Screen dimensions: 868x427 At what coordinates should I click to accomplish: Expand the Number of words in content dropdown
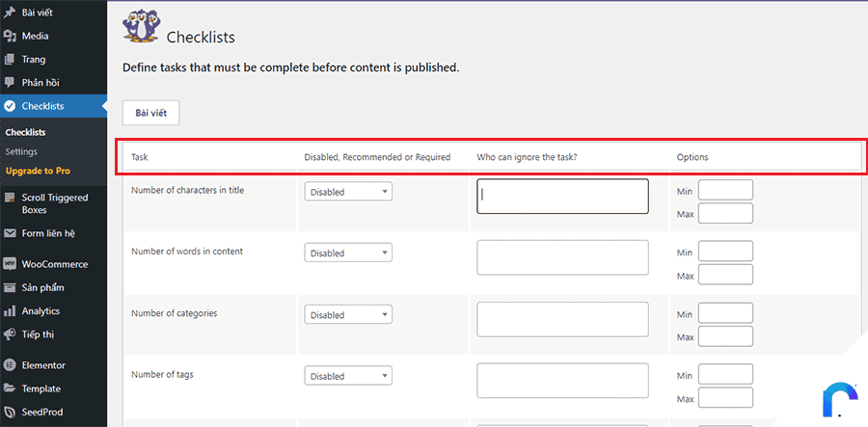tap(348, 253)
